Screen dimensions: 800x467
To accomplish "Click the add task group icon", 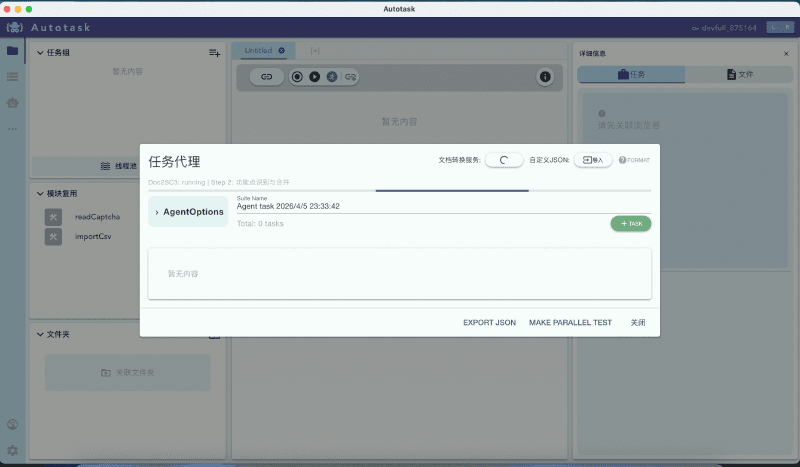I will [214, 53].
